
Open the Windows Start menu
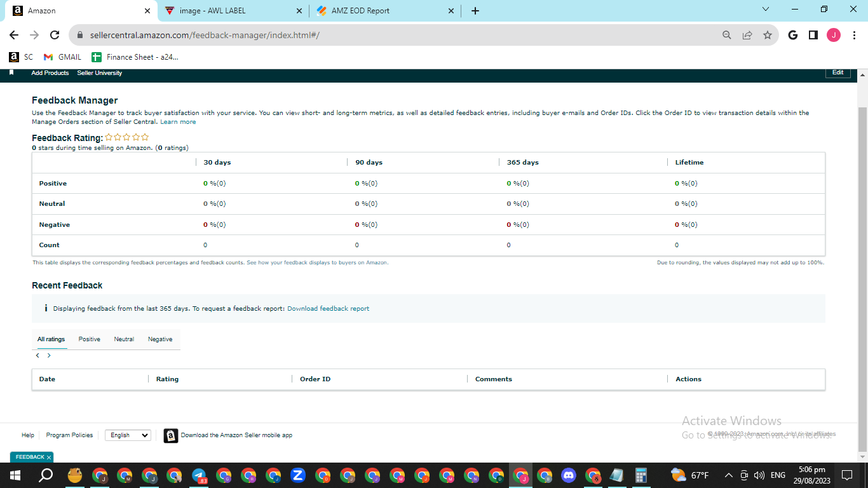coord(15,475)
